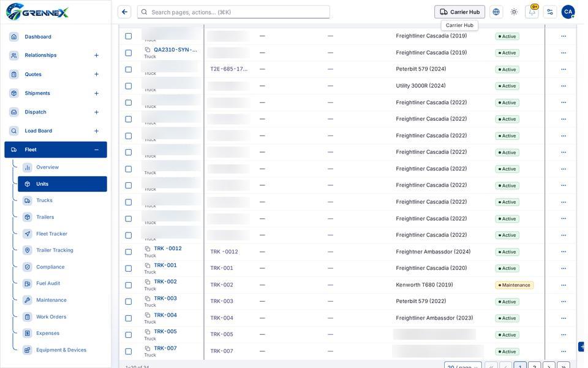Copy the TRK-001 unit number
The width and height of the screenshot is (588, 368).
(x=148, y=265)
